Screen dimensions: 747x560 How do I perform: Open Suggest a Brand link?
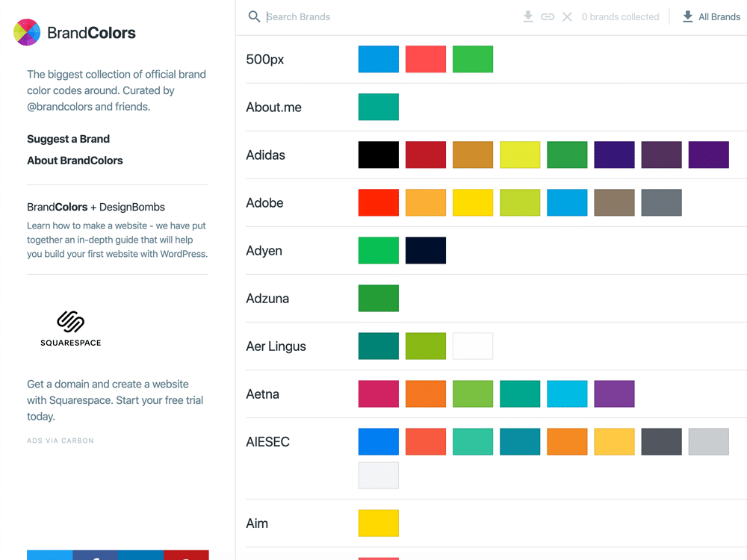tap(68, 139)
